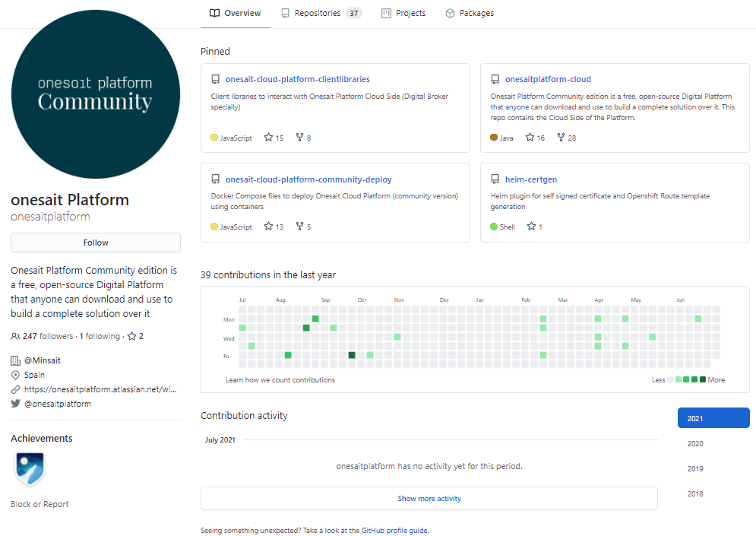Click Block or Report
Viewport: 756px width, 536px height.
click(x=40, y=504)
